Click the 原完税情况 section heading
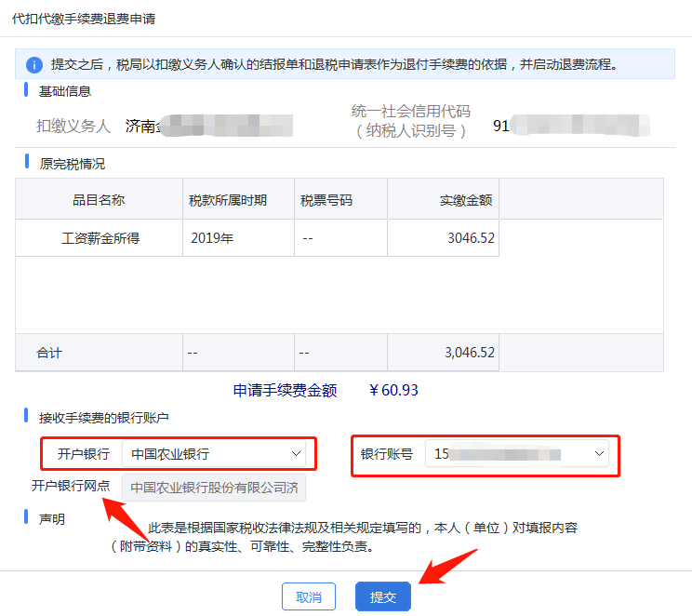Screen dimensions: 692x616 pos(72,164)
